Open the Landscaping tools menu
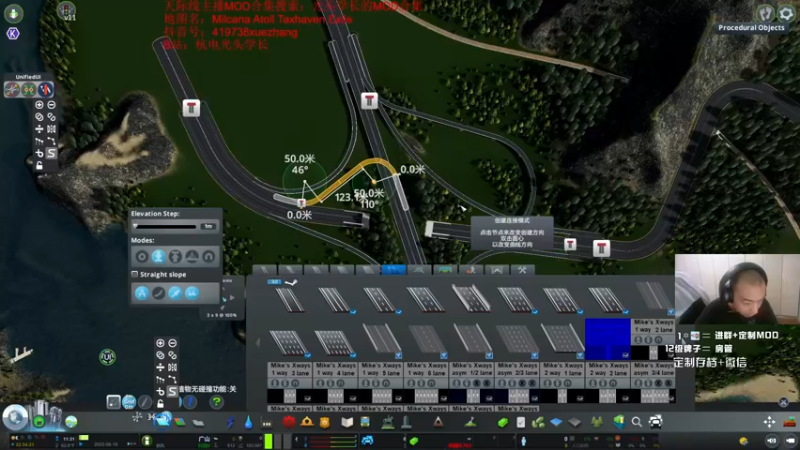This screenshot has width=800, height=450. coord(470,422)
